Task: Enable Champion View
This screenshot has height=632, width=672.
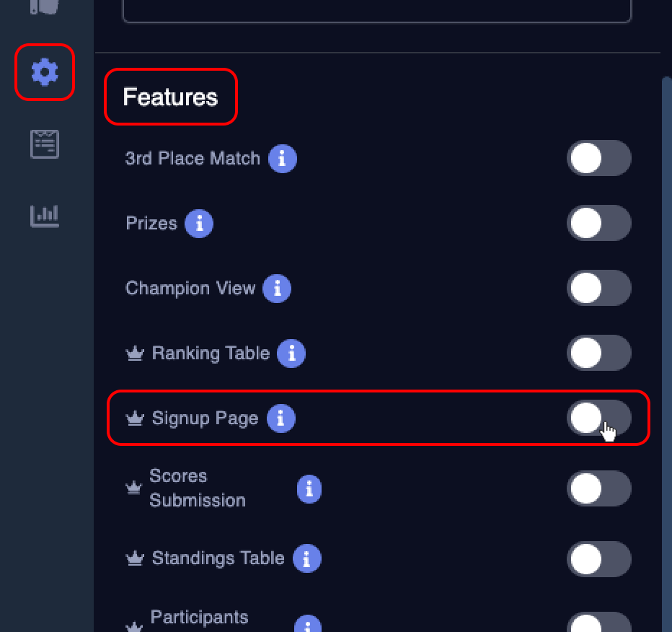Action: [599, 288]
